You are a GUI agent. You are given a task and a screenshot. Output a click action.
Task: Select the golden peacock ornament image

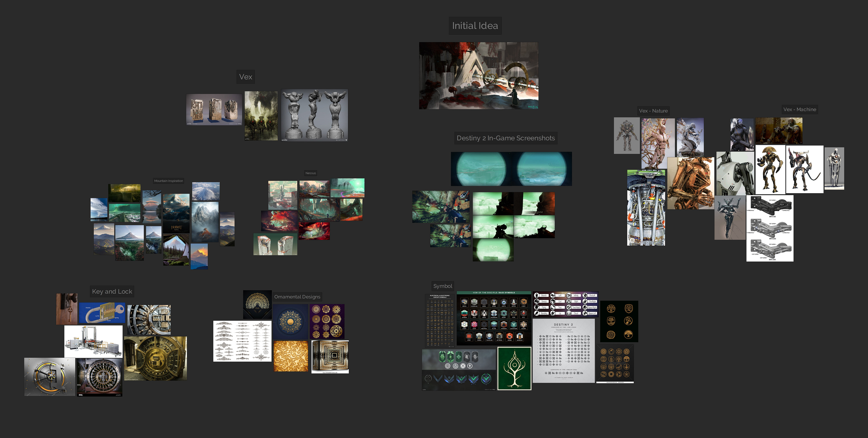(x=257, y=304)
